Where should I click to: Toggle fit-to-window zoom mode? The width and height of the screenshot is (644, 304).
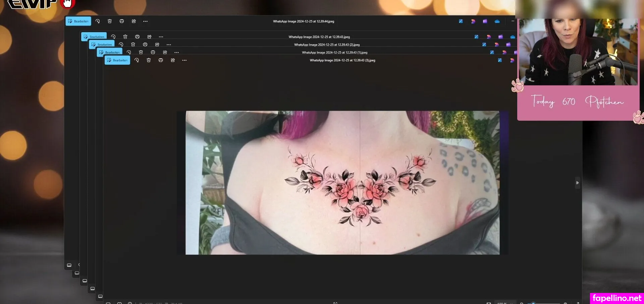[x=489, y=303]
